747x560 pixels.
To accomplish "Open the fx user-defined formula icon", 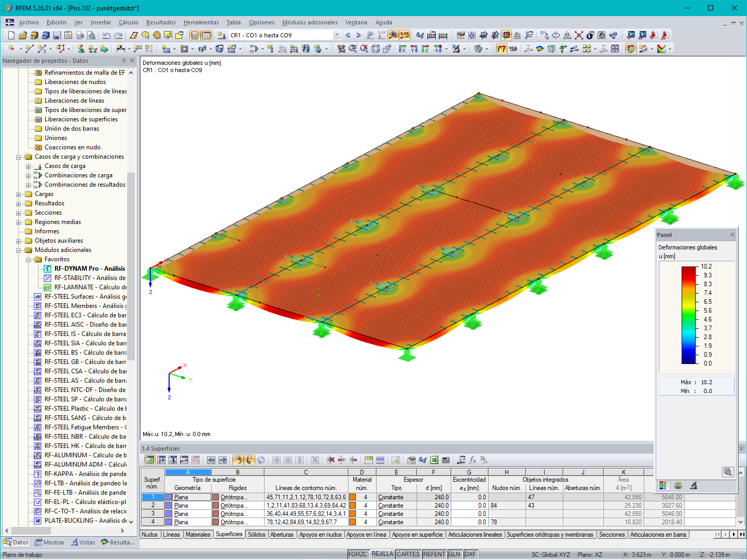I will pos(473,460).
